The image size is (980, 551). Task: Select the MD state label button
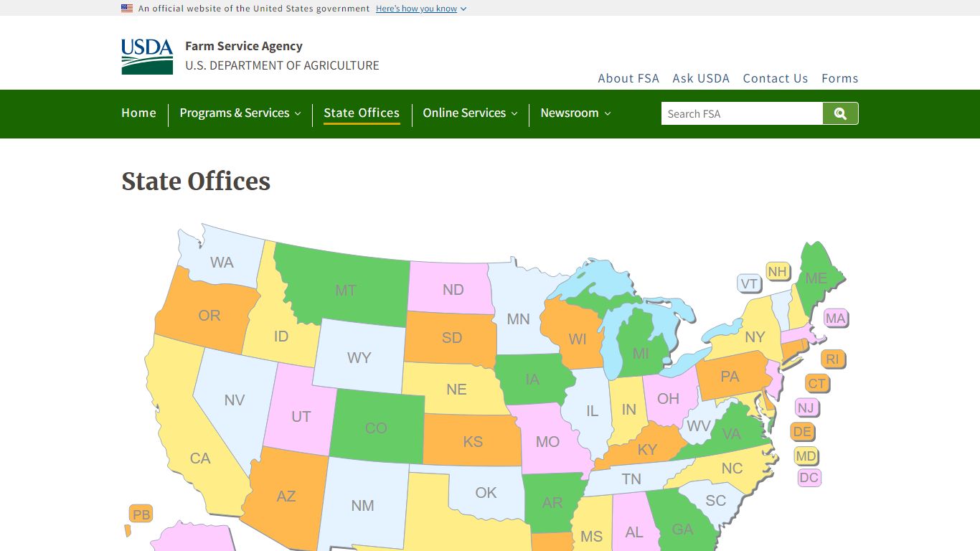point(806,456)
